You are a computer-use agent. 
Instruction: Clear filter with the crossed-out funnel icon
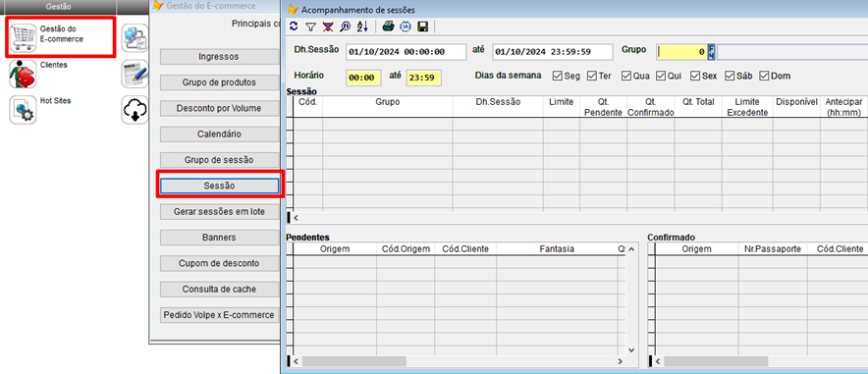(x=328, y=26)
